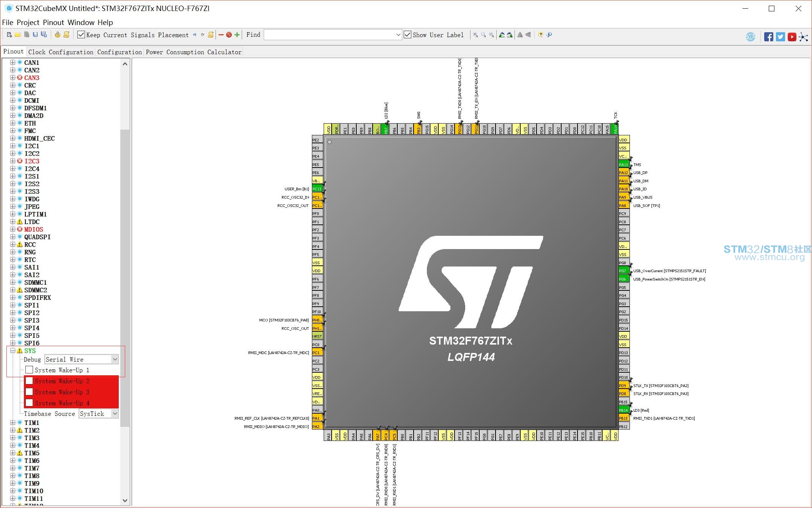Screen dimensions: 812x508
Task: Enable System Wake-Up 1 checkbox
Action: click(29, 370)
